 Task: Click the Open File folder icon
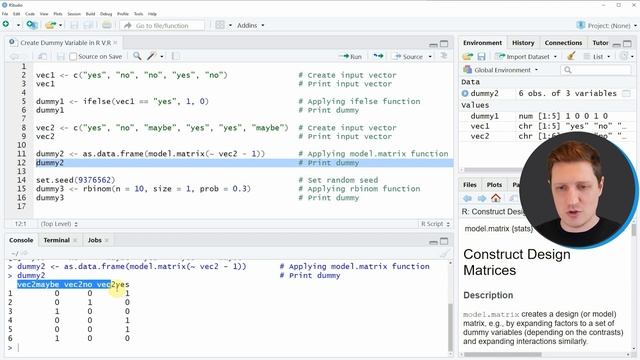click(50, 25)
